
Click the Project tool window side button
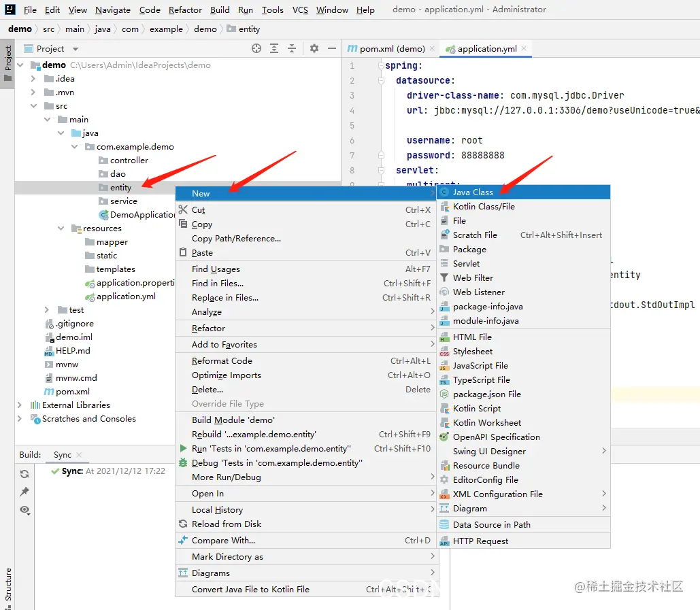point(7,64)
